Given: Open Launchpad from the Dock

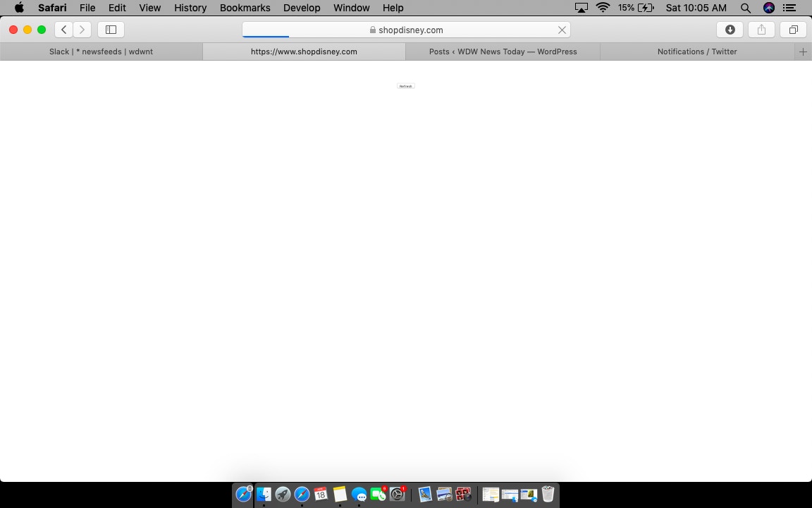Looking at the screenshot, I should tap(283, 495).
